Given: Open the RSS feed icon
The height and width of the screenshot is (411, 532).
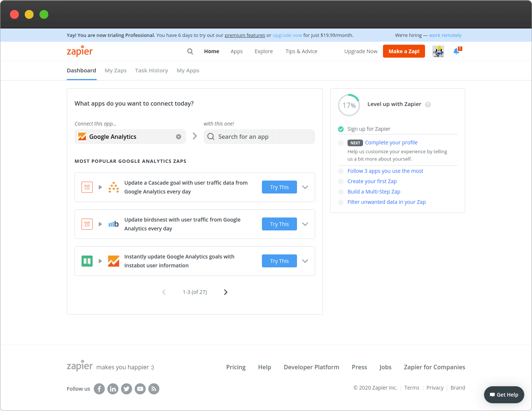Looking at the screenshot, I should [154, 389].
